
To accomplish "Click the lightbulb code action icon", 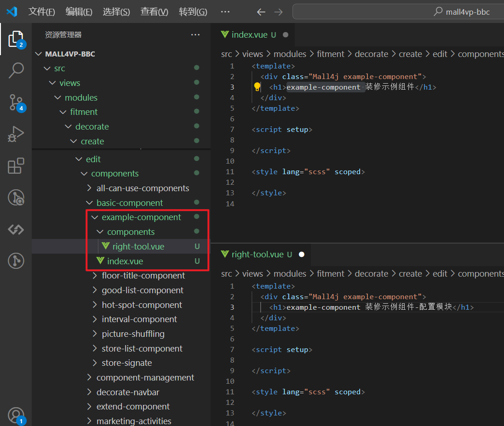I will (x=257, y=87).
